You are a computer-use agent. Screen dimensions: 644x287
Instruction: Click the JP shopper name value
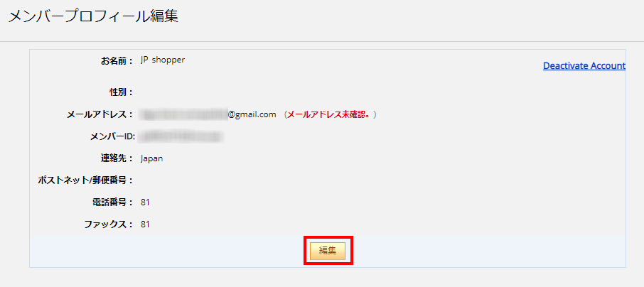click(x=163, y=60)
